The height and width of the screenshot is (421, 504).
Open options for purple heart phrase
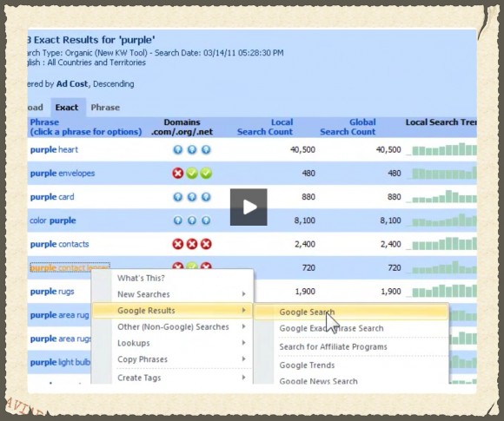click(54, 149)
